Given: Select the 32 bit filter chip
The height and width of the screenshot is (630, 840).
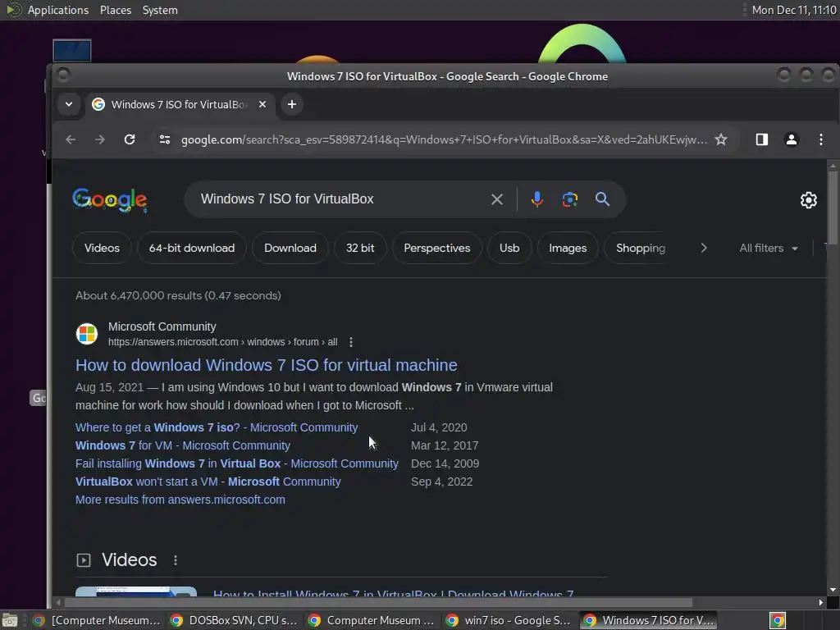Looking at the screenshot, I should coord(360,248).
